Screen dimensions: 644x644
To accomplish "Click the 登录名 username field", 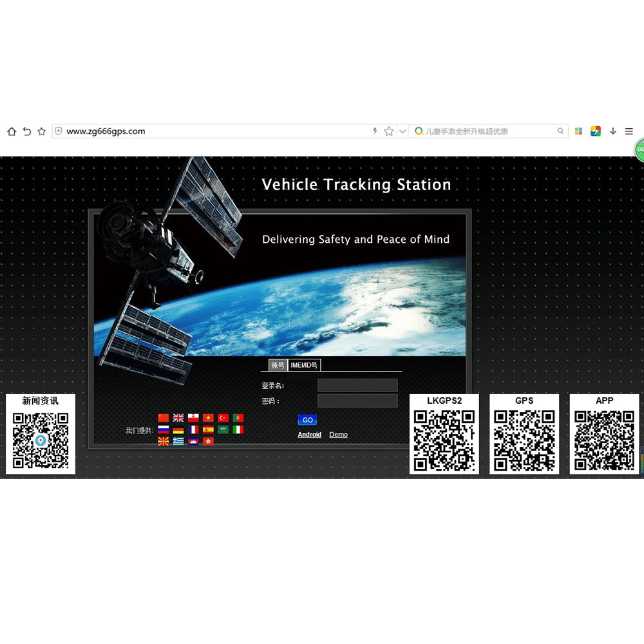I will coord(357,385).
